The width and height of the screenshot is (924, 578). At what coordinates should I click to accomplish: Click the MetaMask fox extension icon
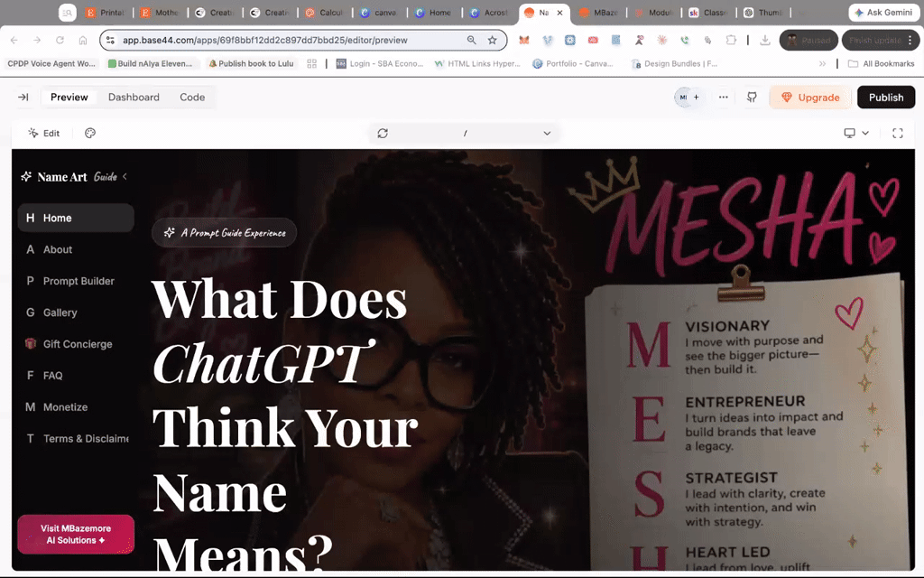click(x=524, y=40)
